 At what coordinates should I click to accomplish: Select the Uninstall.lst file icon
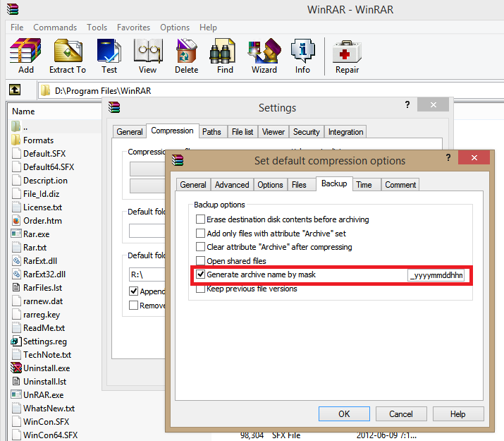pos(16,381)
